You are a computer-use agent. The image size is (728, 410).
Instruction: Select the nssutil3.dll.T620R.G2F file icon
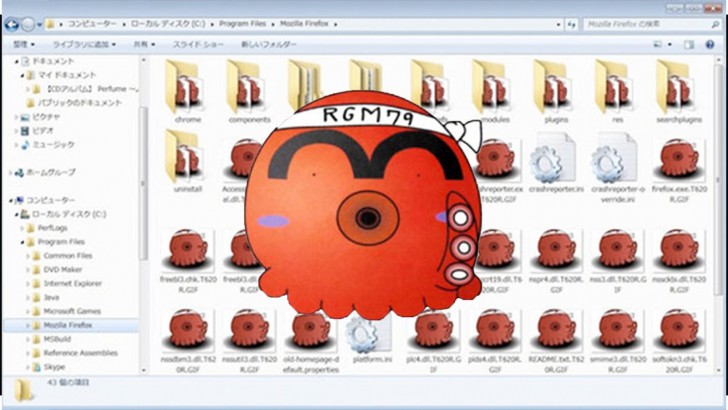tap(249, 330)
